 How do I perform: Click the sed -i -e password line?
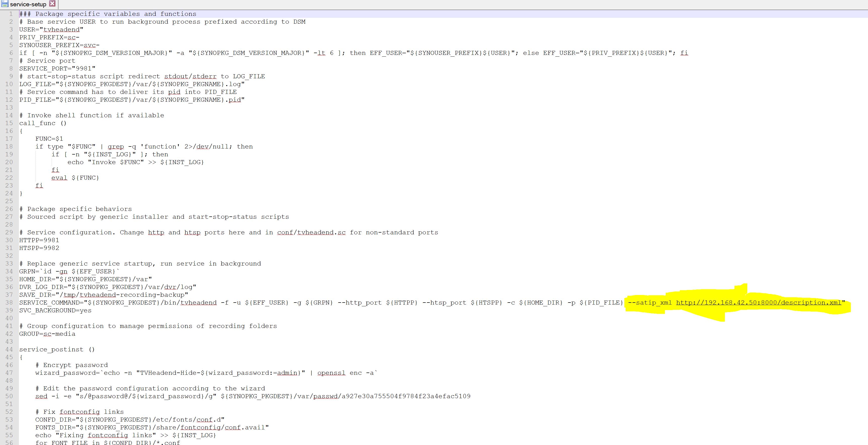coord(253,396)
